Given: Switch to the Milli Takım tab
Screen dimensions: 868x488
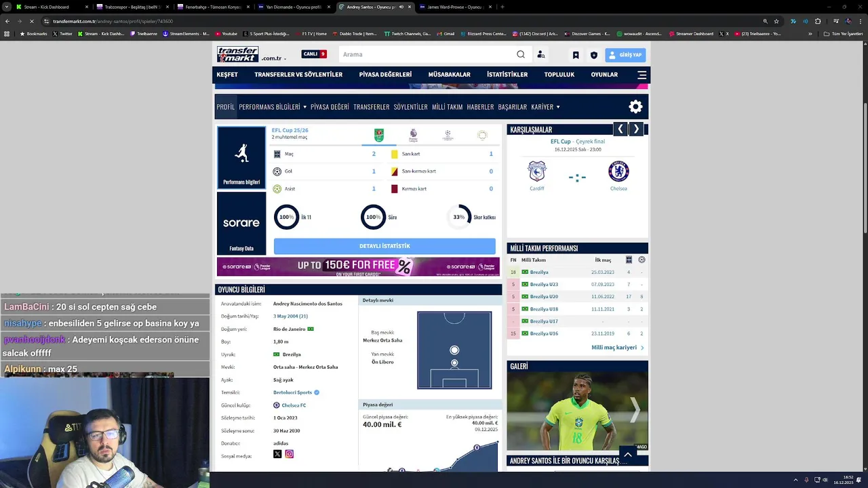Looking at the screenshot, I should point(447,107).
